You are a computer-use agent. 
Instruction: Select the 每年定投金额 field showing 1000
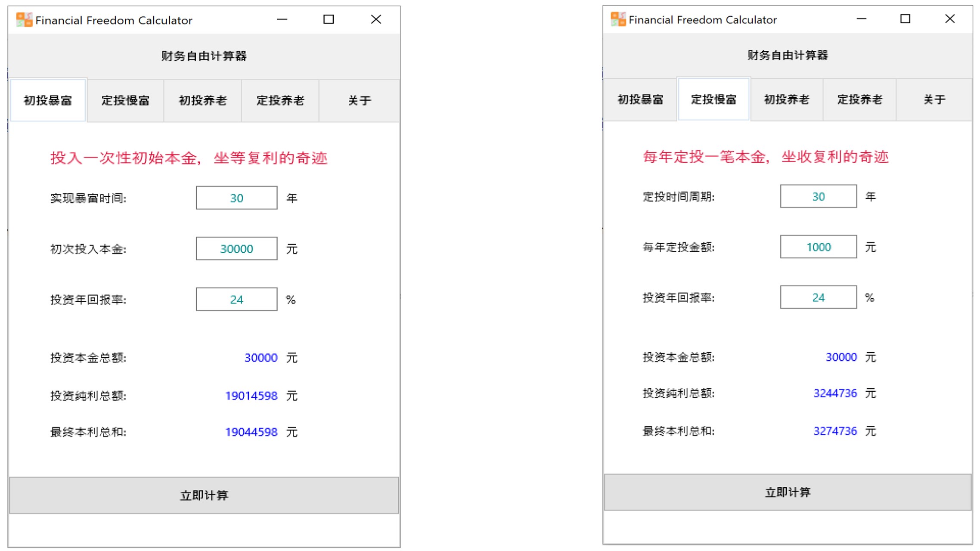tap(818, 247)
